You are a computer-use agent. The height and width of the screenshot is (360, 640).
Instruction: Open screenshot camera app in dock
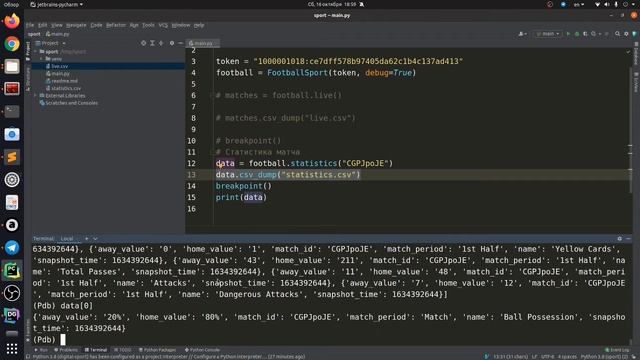click(x=12, y=134)
